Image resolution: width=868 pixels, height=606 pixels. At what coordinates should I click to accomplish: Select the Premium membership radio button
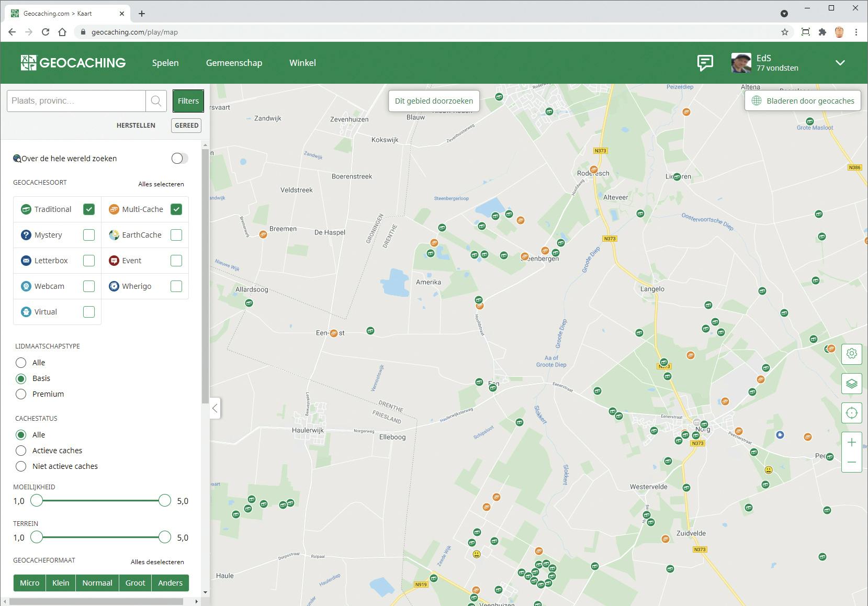coord(21,394)
